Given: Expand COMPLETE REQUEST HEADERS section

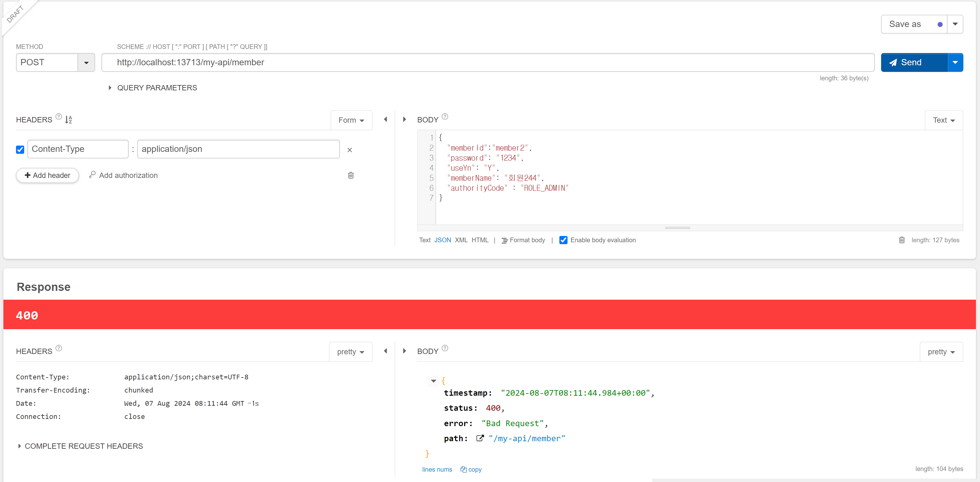Looking at the screenshot, I should point(20,446).
